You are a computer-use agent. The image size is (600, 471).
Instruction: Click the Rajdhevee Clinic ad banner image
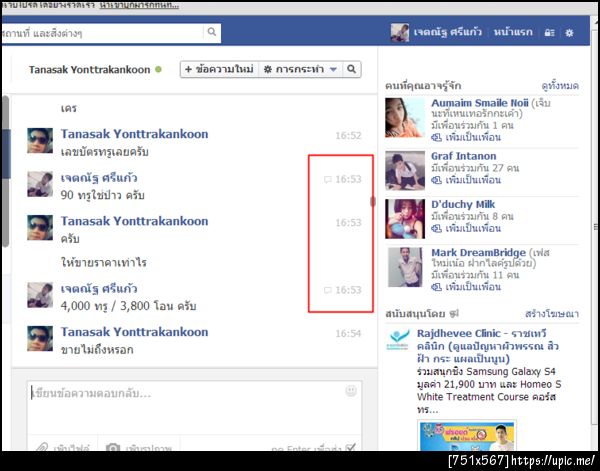tap(467, 435)
